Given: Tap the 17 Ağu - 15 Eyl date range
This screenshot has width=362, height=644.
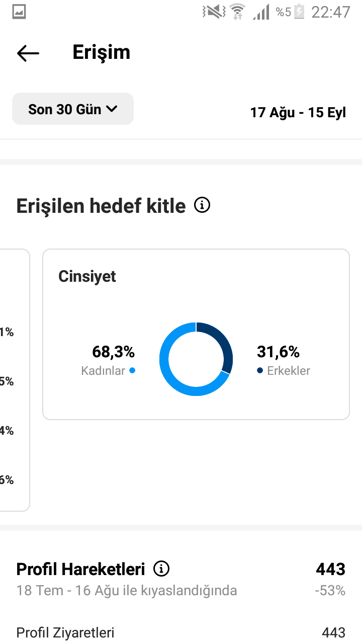Looking at the screenshot, I should coord(298,112).
